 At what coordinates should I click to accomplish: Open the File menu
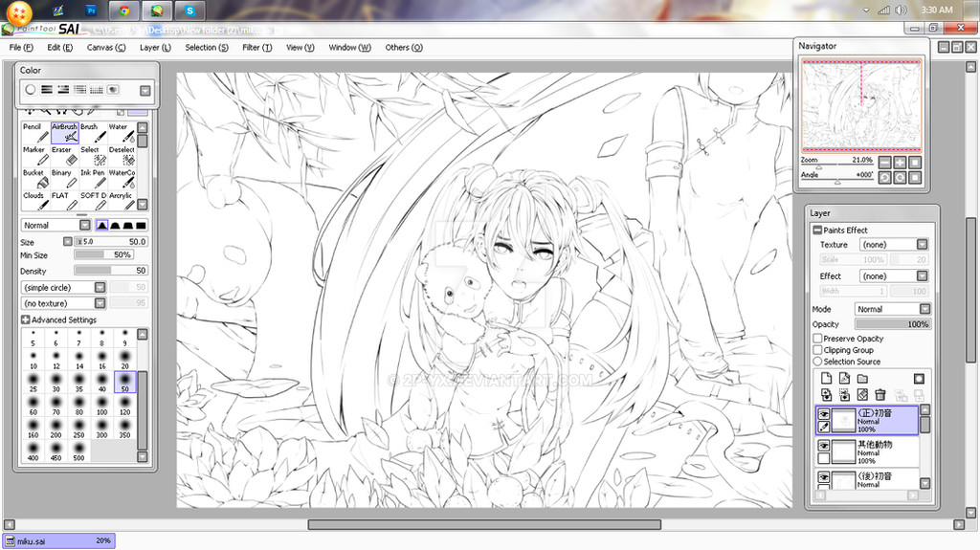[21, 48]
